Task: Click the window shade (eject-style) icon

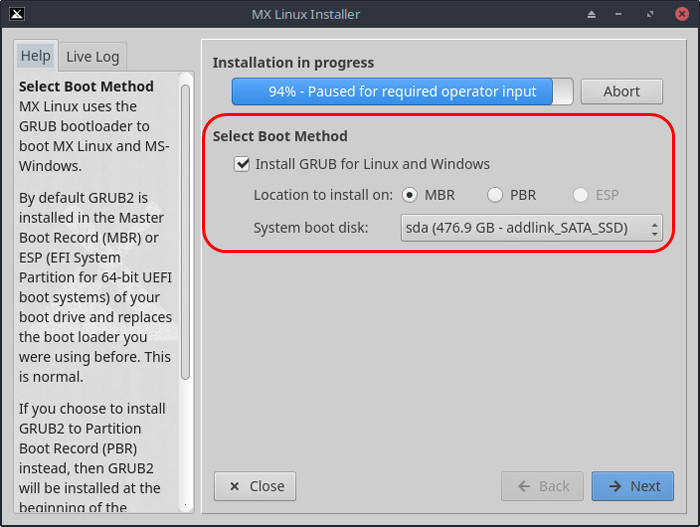Action: [x=592, y=14]
